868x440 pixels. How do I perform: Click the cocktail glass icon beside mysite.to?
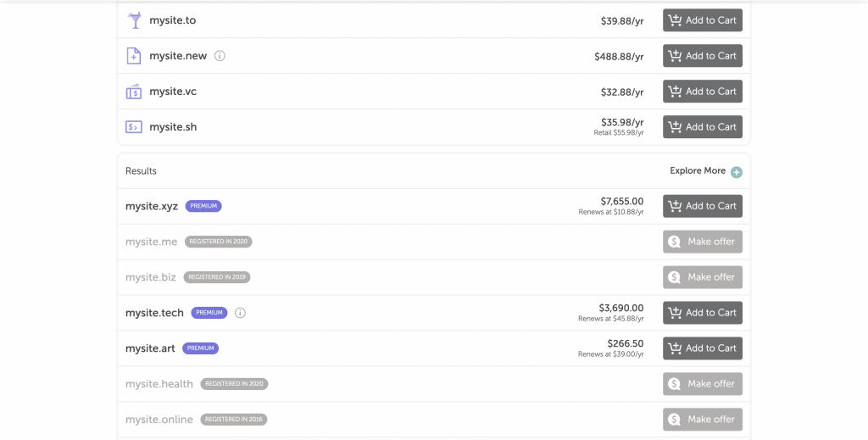(x=134, y=20)
